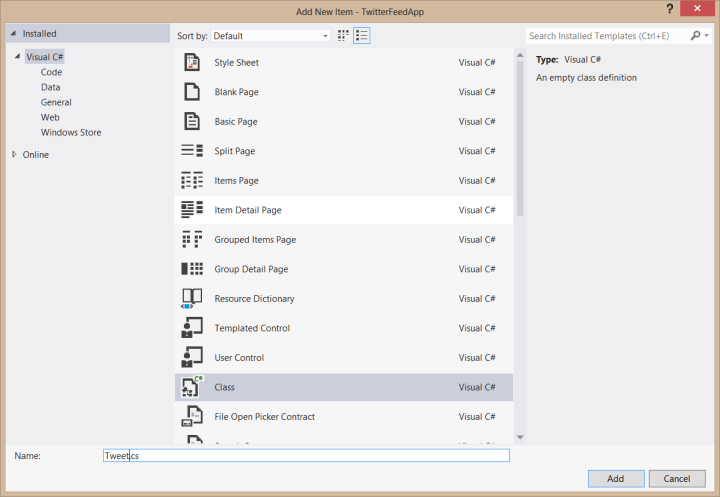This screenshot has width=720, height=497.
Task: Click the Style Sheet template icon
Action: coord(192,63)
